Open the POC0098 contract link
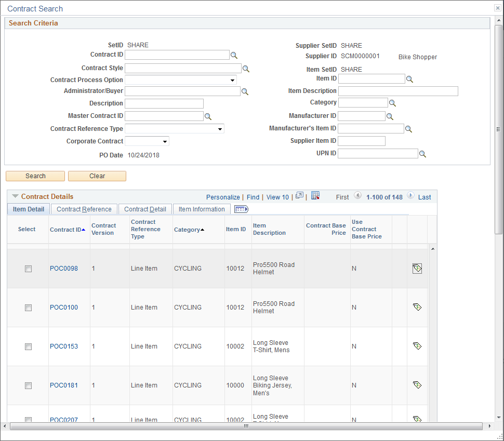This screenshot has height=441, width=504. click(x=63, y=268)
